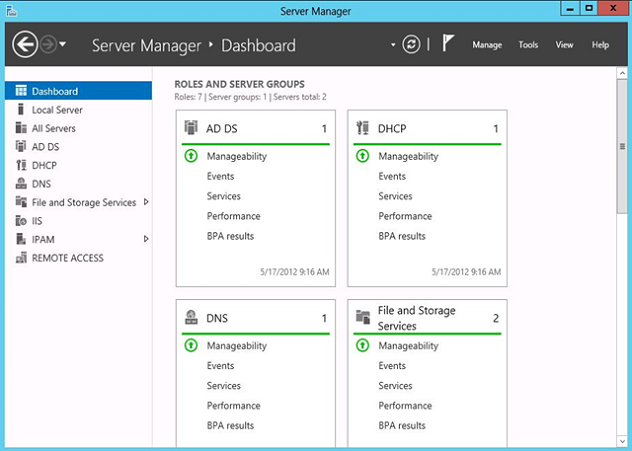Open BPA results in File and Storage tile
The width and height of the screenshot is (632, 451).
point(402,426)
